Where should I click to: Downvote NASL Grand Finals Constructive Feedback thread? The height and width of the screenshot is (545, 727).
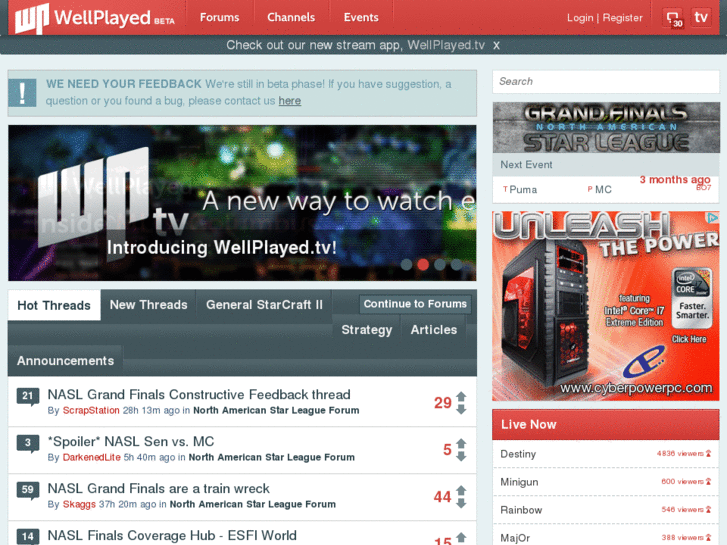[x=461, y=409]
